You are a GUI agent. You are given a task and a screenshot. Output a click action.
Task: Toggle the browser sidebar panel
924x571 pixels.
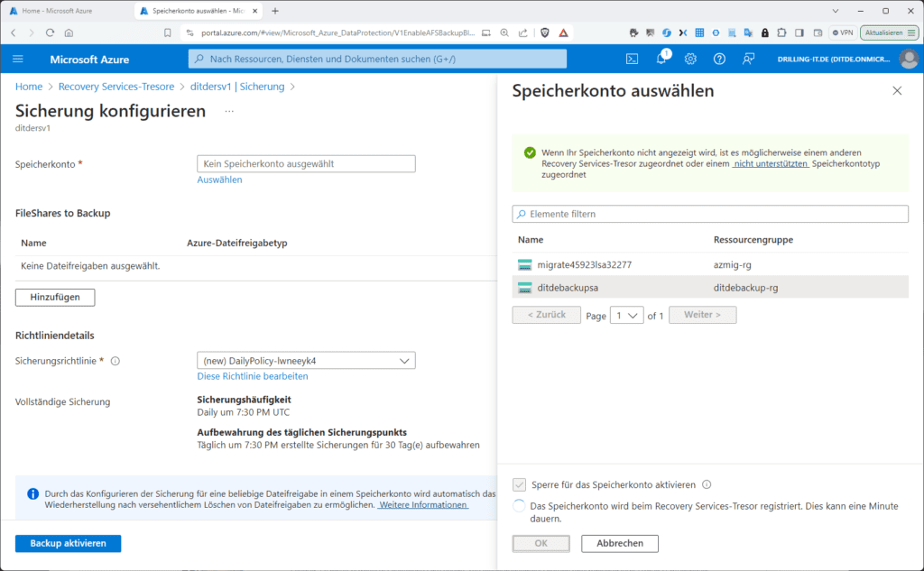(799, 33)
